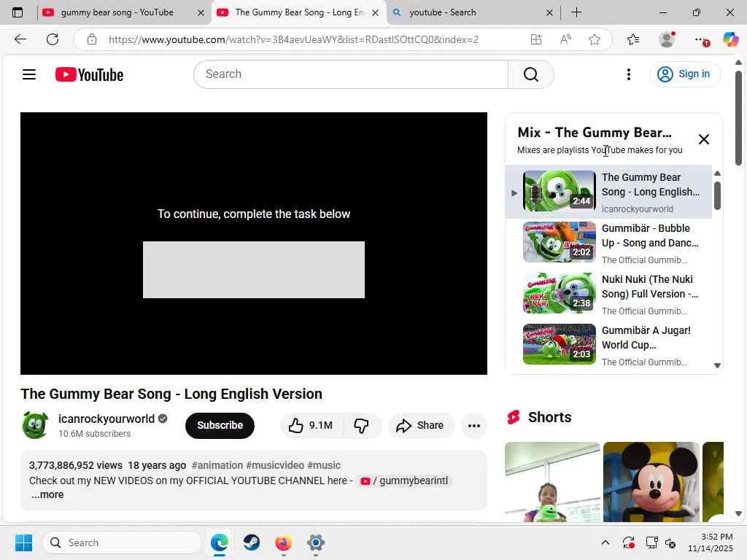Open Steam from the taskbar
Image resolution: width=747 pixels, height=560 pixels.
pyautogui.click(x=251, y=542)
